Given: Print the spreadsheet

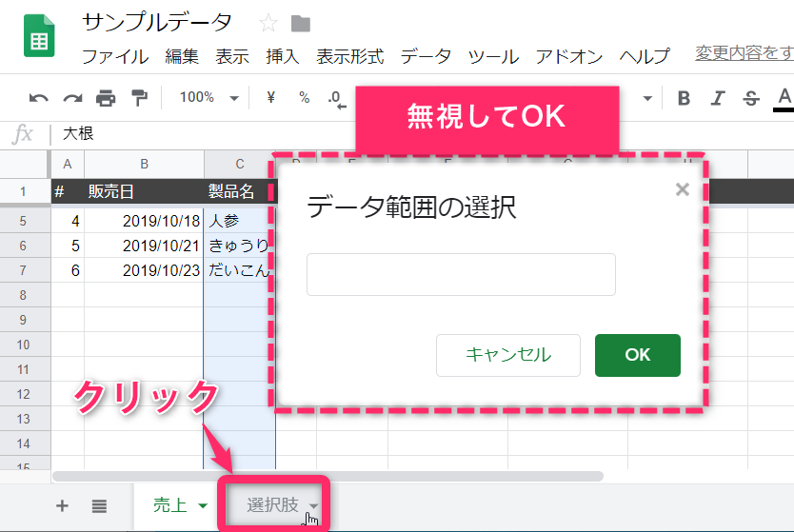Looking at the screenshot, I should [106, 98].
